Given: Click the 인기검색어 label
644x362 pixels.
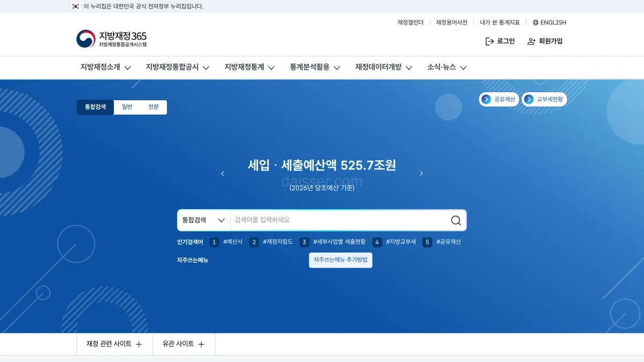Looking at the screenshot, I should [190, 242].
